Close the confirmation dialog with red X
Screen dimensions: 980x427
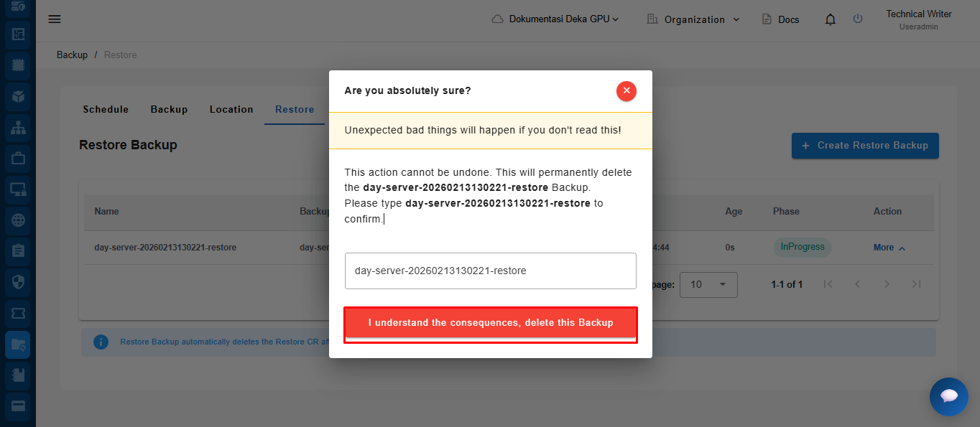(x=626, y=91)
